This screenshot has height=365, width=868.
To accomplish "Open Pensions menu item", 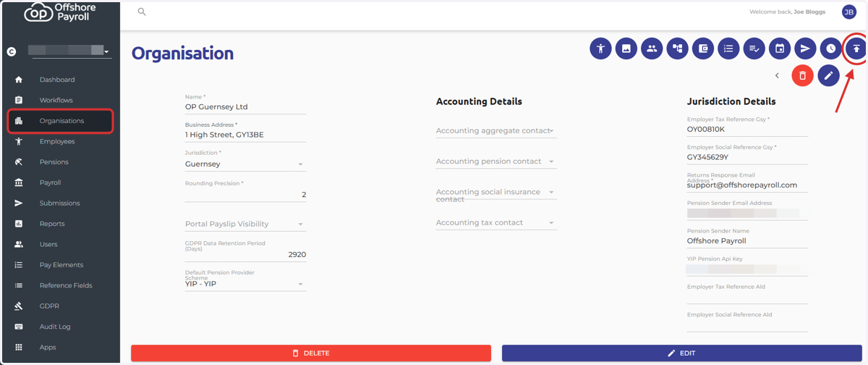I will coord(54,162).
